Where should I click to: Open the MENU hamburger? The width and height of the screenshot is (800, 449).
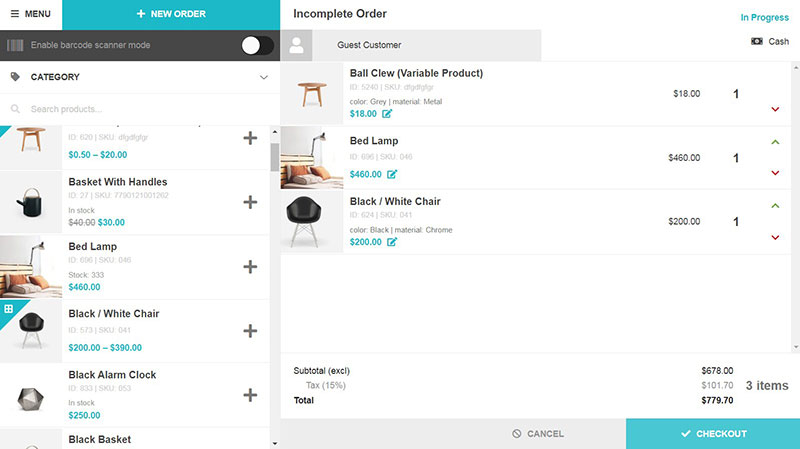pyautogui.click(x=31, y=14)
